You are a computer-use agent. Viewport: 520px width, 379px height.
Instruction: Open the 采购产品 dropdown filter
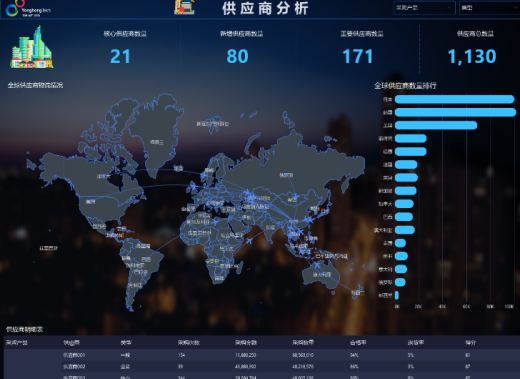424,8
